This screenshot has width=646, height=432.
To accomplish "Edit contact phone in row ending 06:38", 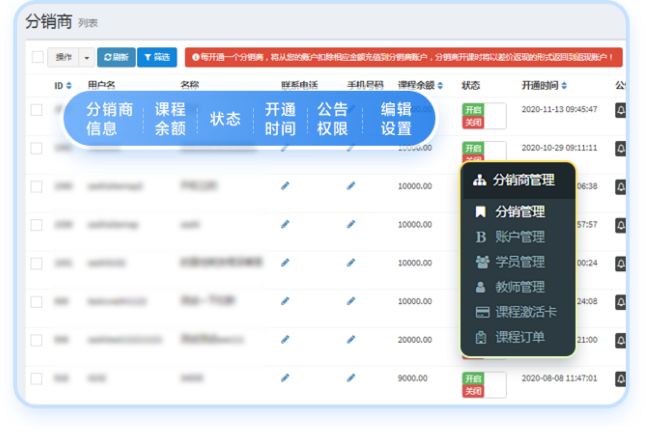I will (x=285, y=186).
